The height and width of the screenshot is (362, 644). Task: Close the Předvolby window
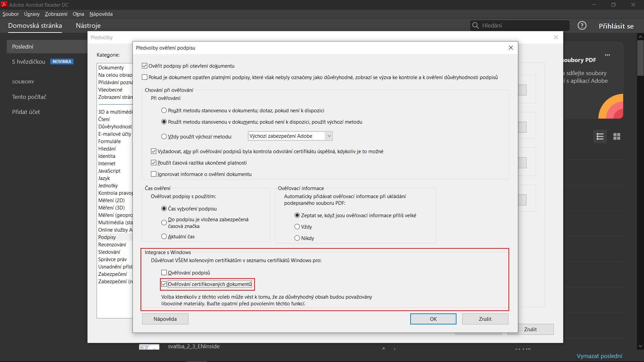(x=556, y=37)
